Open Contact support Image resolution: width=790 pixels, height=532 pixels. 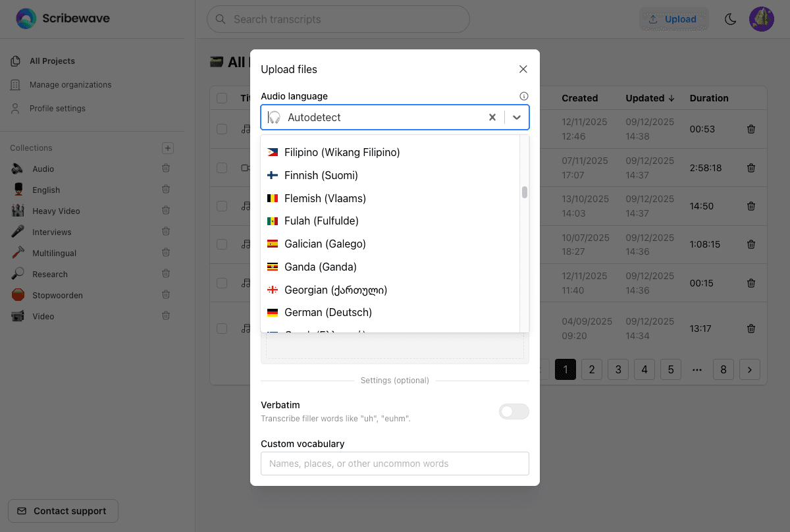(63, 511)
